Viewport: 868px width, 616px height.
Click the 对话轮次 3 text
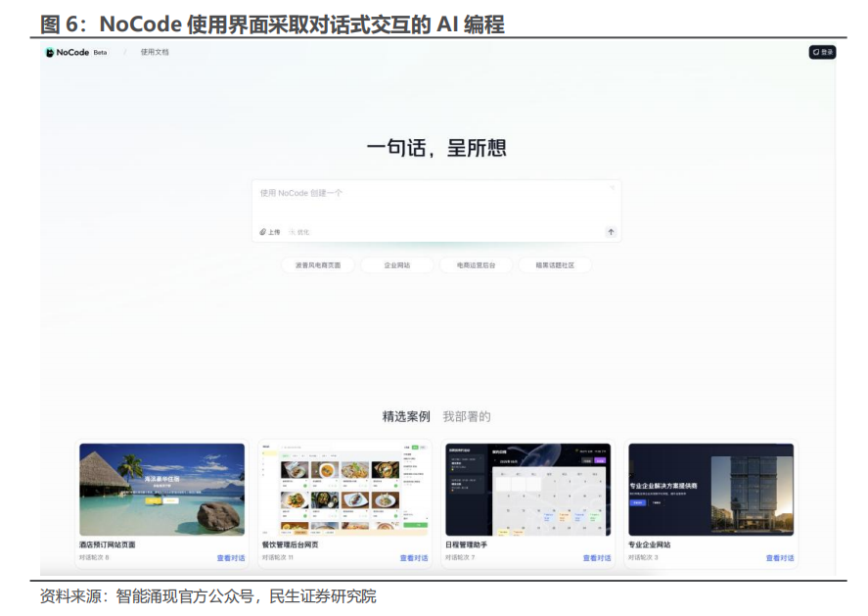tap(643, 557)
